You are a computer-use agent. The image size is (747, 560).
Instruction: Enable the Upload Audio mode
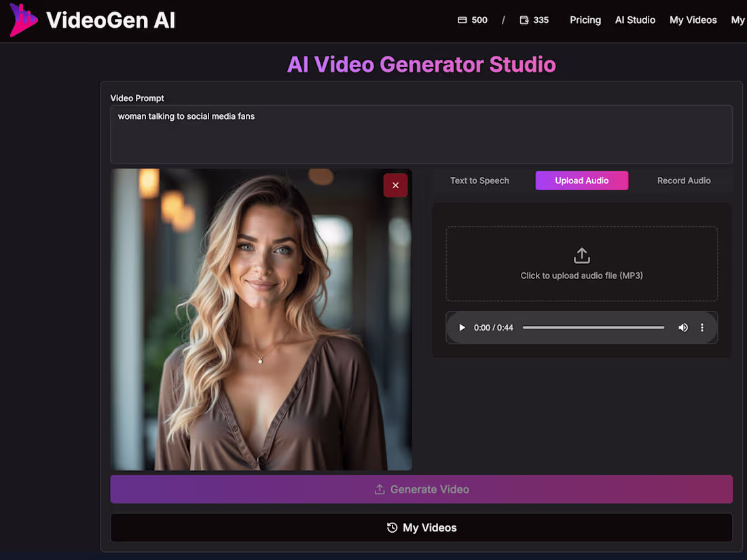coord(581,181)
